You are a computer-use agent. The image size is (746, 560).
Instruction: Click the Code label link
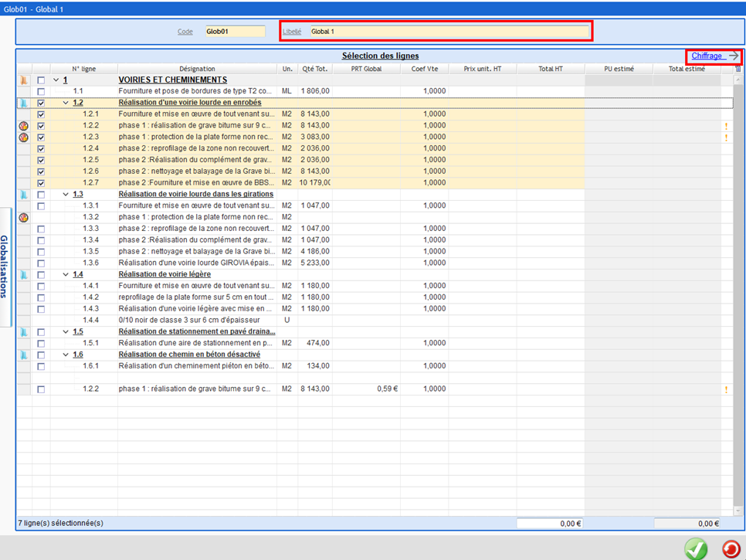185,32
